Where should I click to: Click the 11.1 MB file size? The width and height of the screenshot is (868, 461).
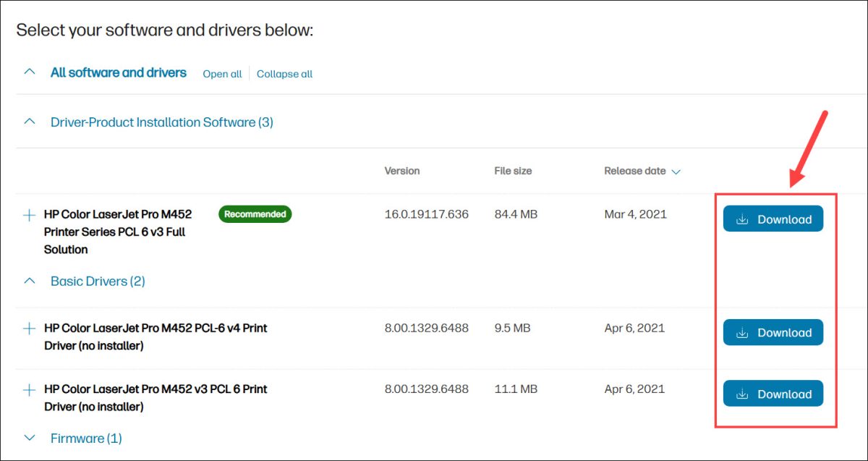click(x=516, y=389)
